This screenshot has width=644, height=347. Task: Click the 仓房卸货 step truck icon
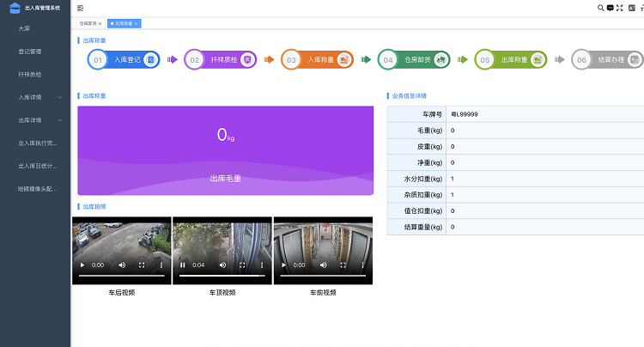pos(440,60)
